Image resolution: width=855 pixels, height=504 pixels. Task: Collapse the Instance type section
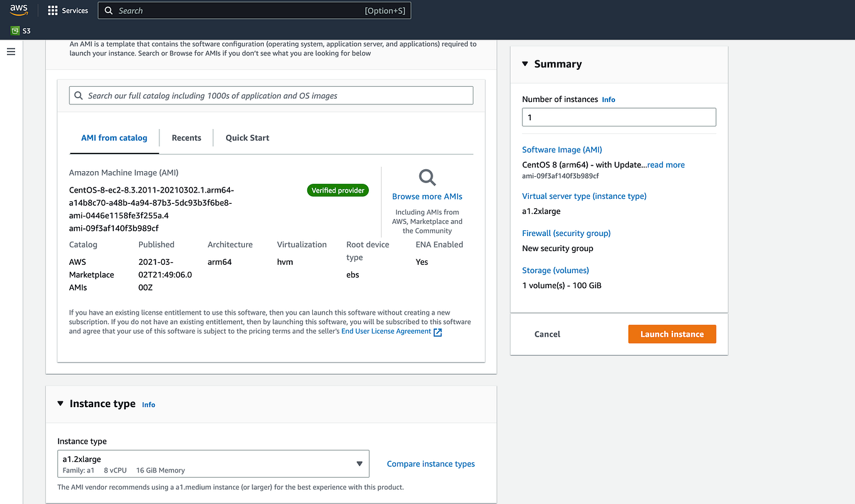tap(60, 404)
